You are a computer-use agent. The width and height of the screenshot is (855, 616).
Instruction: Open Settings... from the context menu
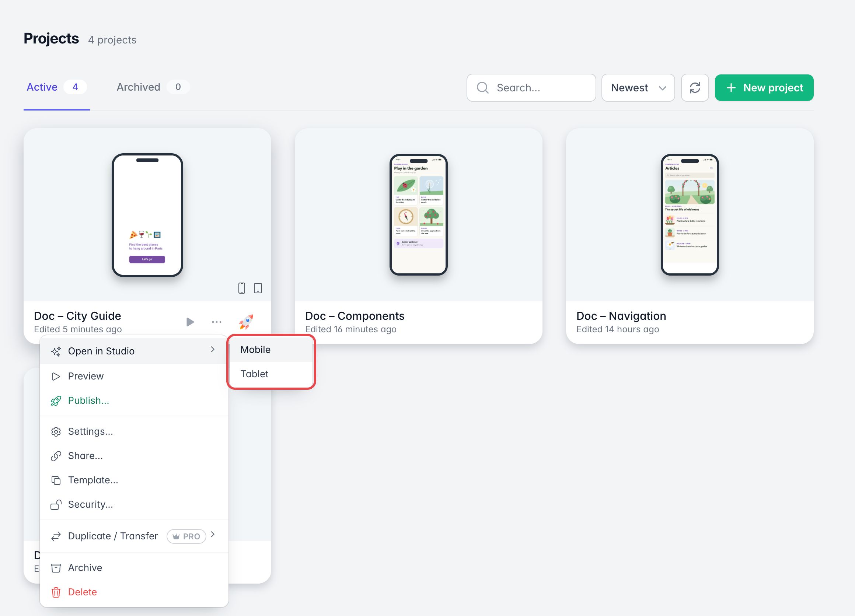[x=134, y=431]
